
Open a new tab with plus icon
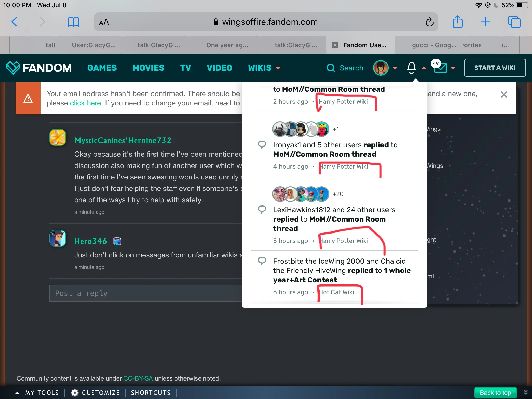[485, 22]
